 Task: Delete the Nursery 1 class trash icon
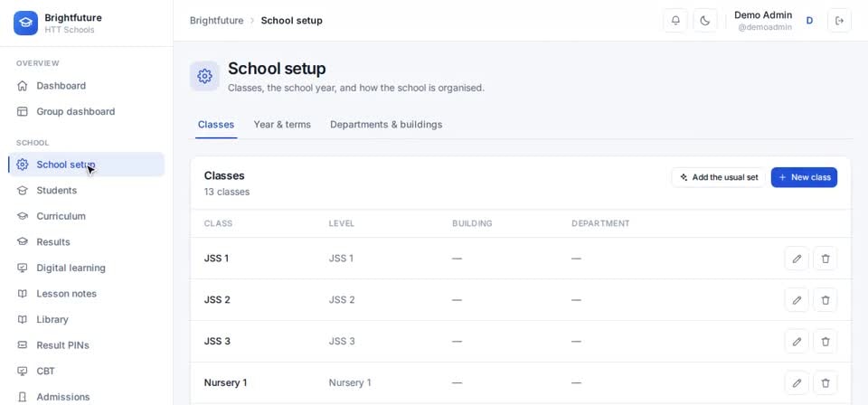click(x=826, y=383)
